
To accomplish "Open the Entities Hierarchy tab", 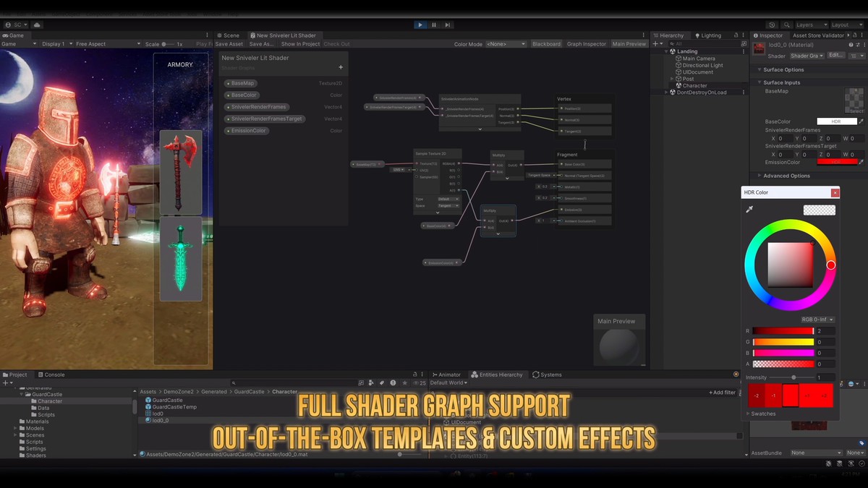I will pyautogui.click(x=497, y=374).
